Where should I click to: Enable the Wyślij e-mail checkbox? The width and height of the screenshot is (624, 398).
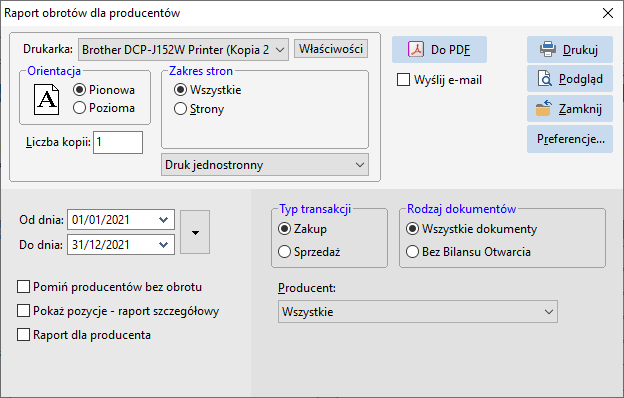tap(404, 80)
